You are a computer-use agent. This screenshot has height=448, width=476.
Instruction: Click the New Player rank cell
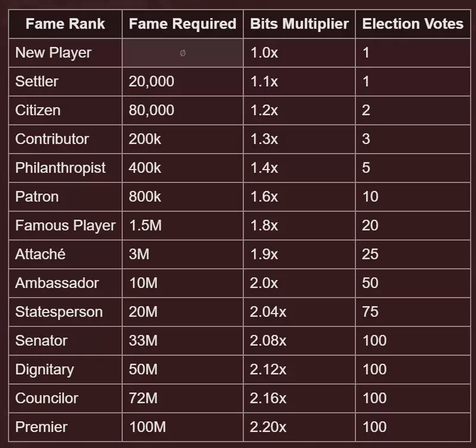[65, 53]
